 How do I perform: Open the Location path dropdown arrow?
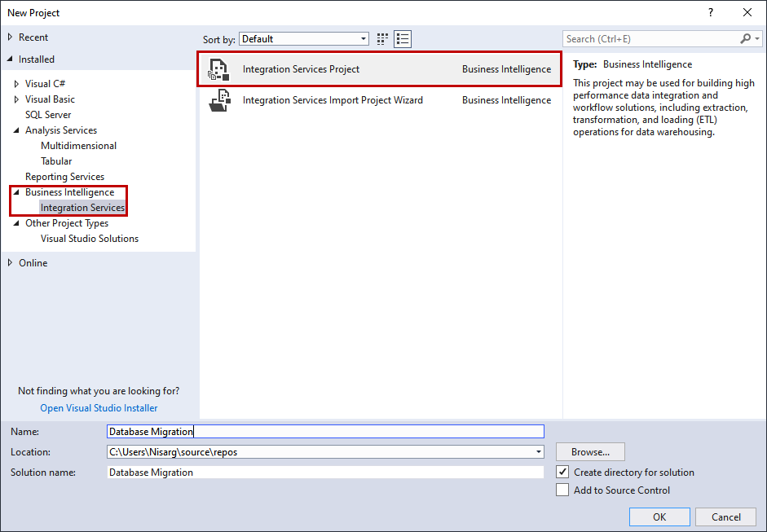539,452
